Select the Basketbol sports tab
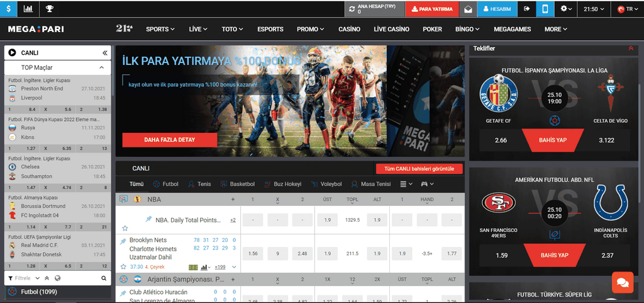The height and width of the screenshot is (303, 644). coord(237,184)
